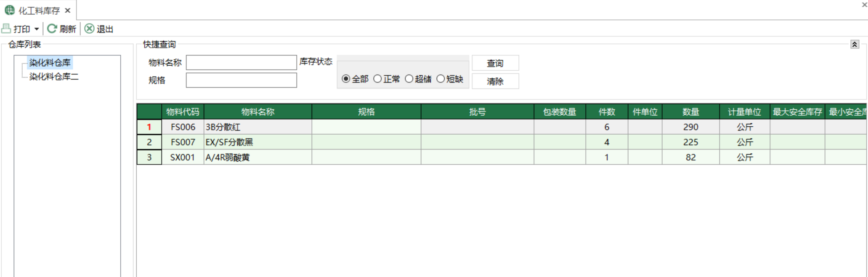This screenshot has width=868, height=277.
Task: Collapse the 快捷查询 panel
Action: [855, 44]
